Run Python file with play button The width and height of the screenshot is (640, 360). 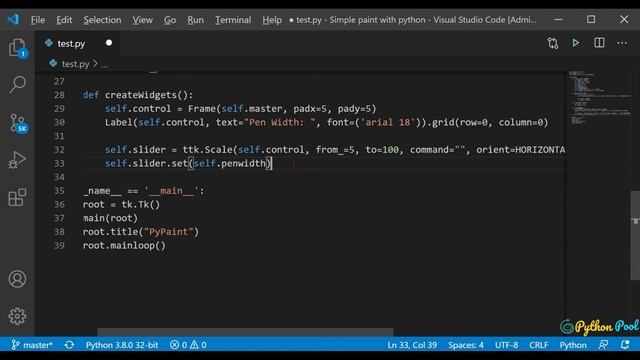(576, 43)
